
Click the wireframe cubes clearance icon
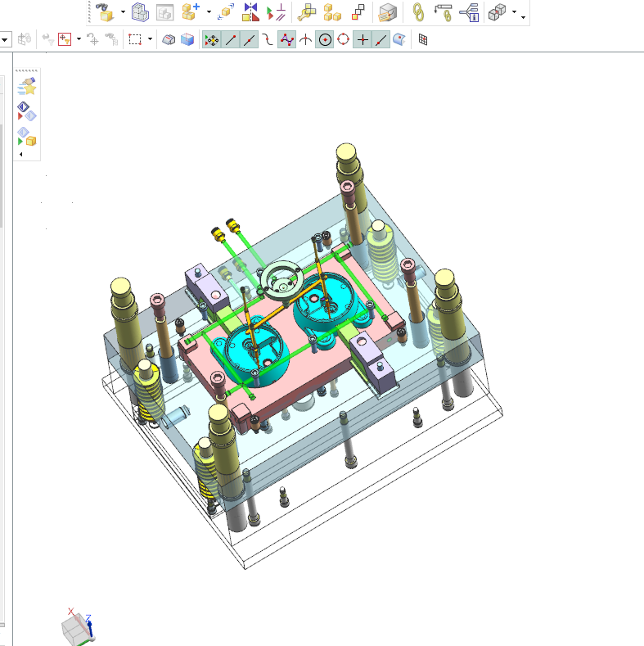coord(497,12)
